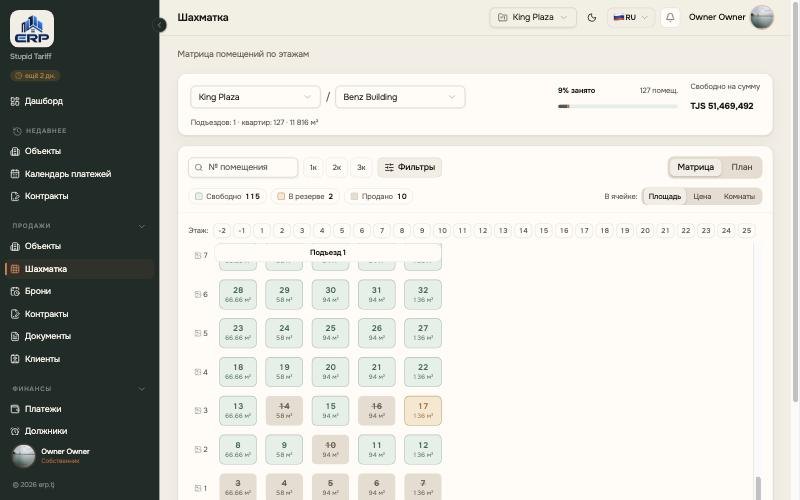
Task: Open Клиенты in the sidebar
Action: coord(42,359)
